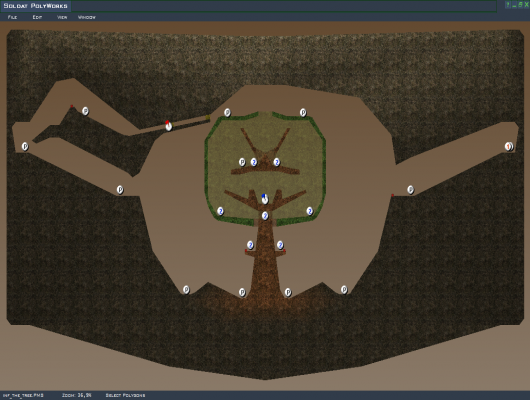Select the blue 2 spawn on trunk's left branch
The width and height of the screenshot is (530, 400).
click(x=250, y=245)
